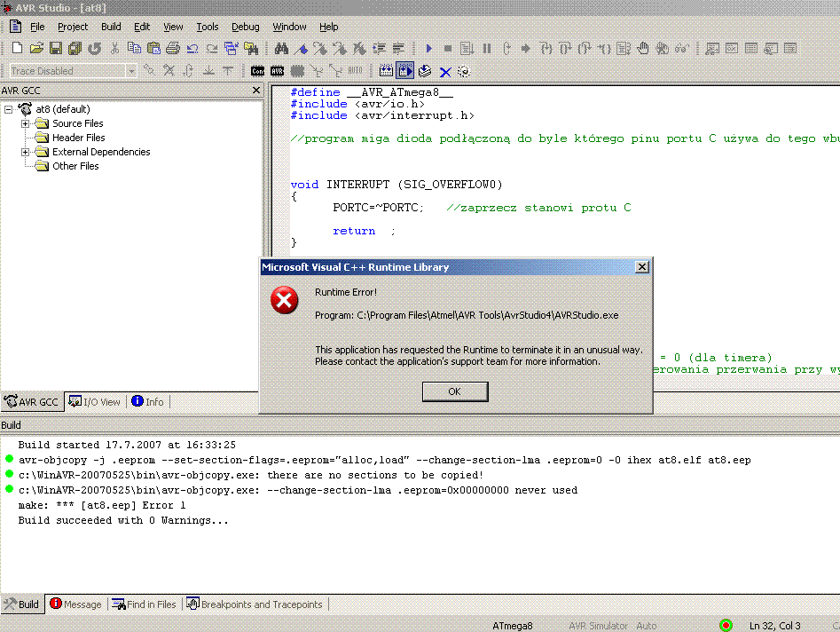Click the Build and Run icon
The height and width of the screenshot is (632, 840).
(x=405, y=71)
